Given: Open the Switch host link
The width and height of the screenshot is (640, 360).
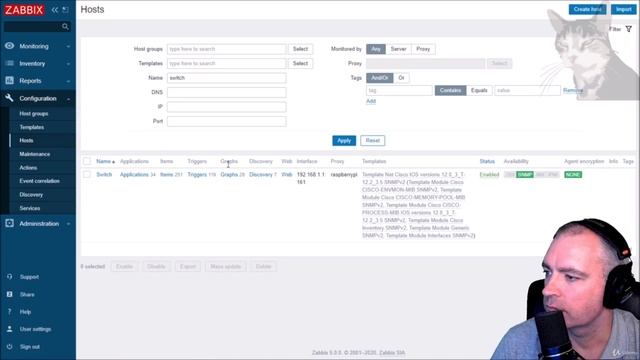Looking at the screenshot, I should [104, 174].
